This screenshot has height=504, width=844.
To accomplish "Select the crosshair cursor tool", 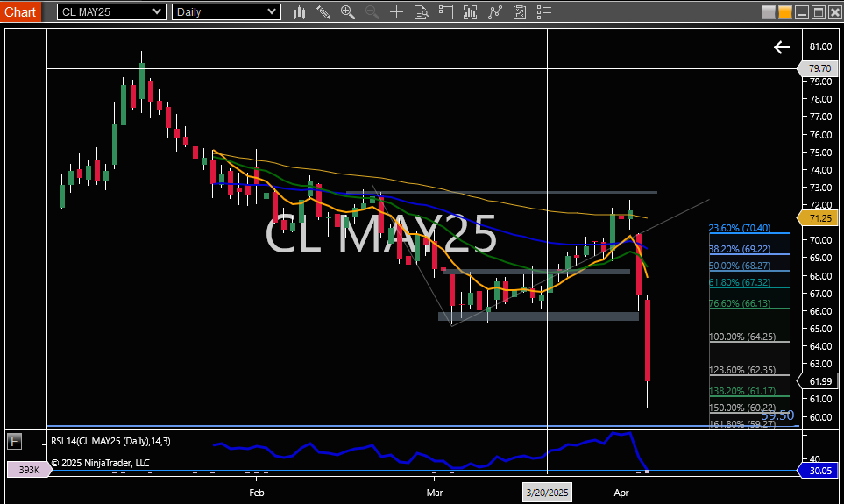I will click(396, 12).
